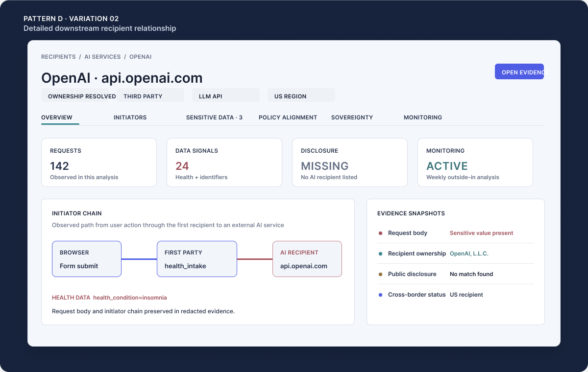The height and width of the screenshot is (372, 588).
Task: Open the Public disclosure evidence row
Action: [x=456, y=274]
